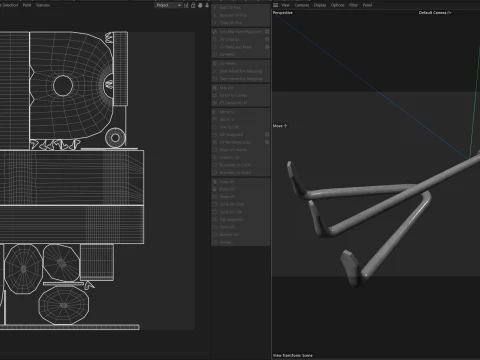This screenshot has height=360, width=480.
Task: Click Store UV
Action: pos(240,227)
